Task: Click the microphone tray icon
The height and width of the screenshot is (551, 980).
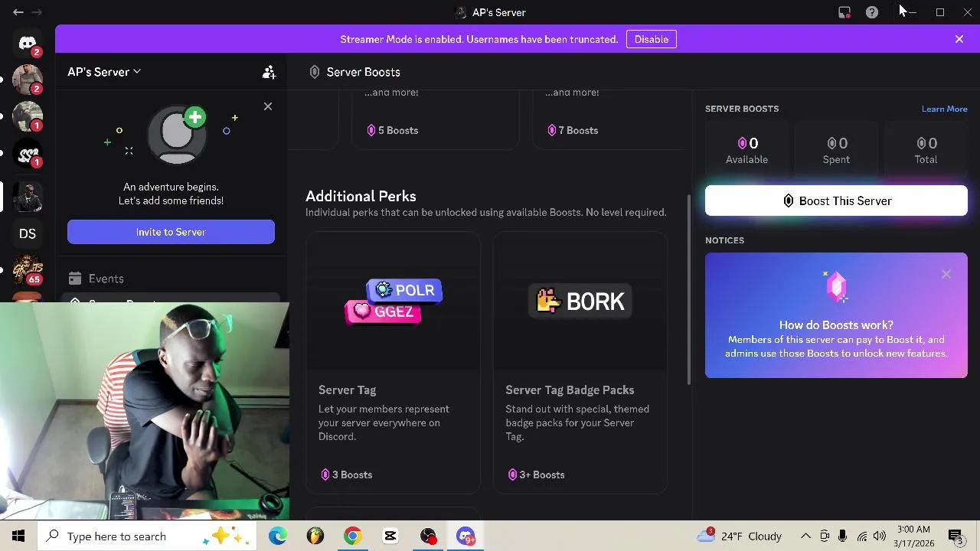Action: point(843,536)
